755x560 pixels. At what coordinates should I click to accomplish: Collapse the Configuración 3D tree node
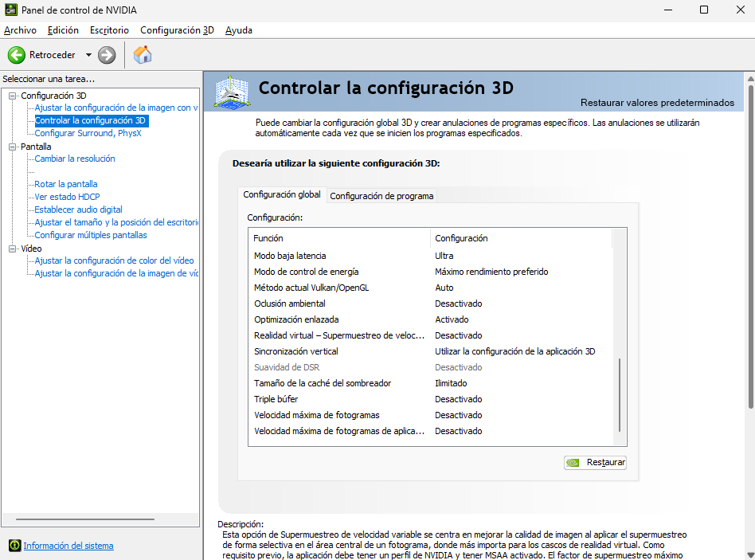pyautogui.click(x=13, y=96)
